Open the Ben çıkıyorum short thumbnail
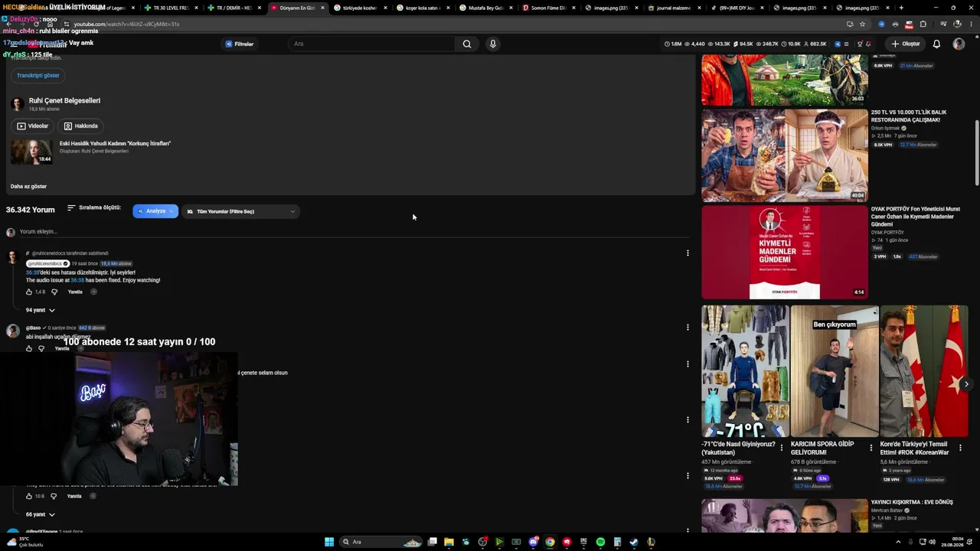980x551 pixels. (835, 371)
